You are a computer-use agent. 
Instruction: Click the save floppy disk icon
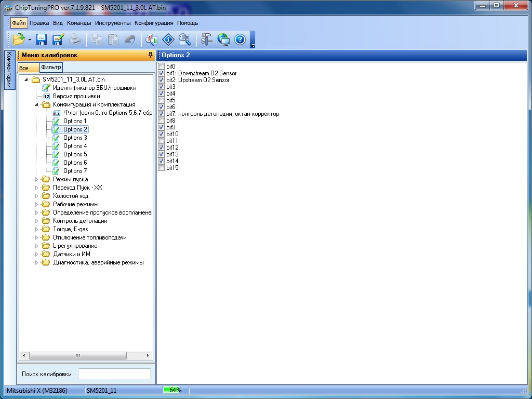point(41,39)
